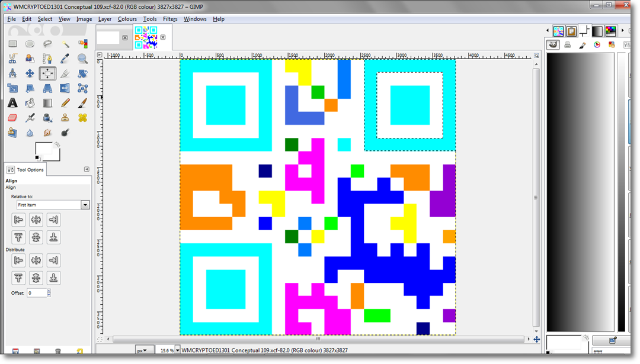Image resolution: width=640 pixels, height=364 pixels.
Task: Reset to default black and white colours
Action: [x=37, y=158]
